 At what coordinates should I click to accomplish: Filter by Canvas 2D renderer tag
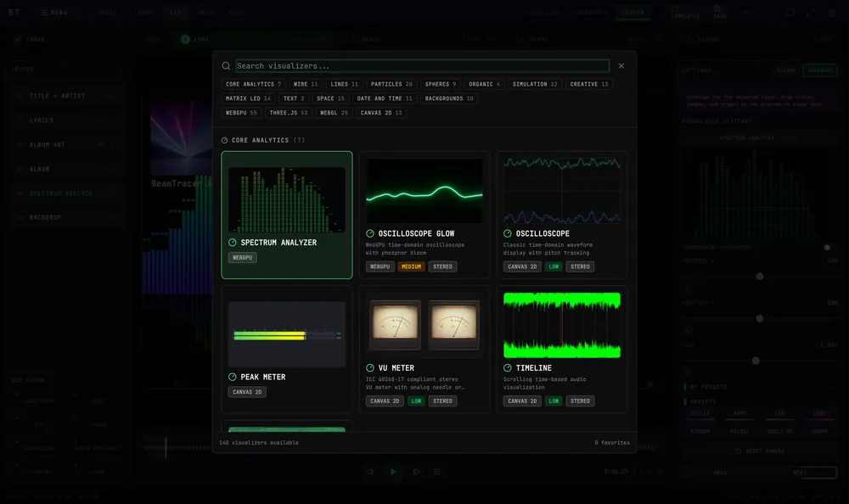[382, 113]
